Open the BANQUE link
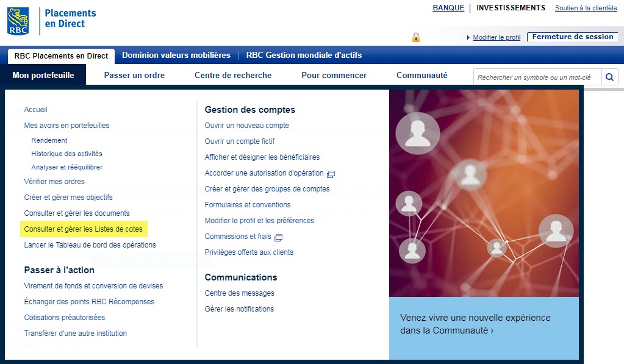 pos(448,8)
